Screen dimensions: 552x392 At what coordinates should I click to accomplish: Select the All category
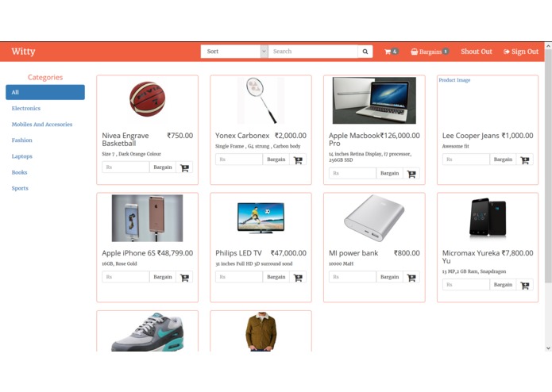[x=45, y=92]
